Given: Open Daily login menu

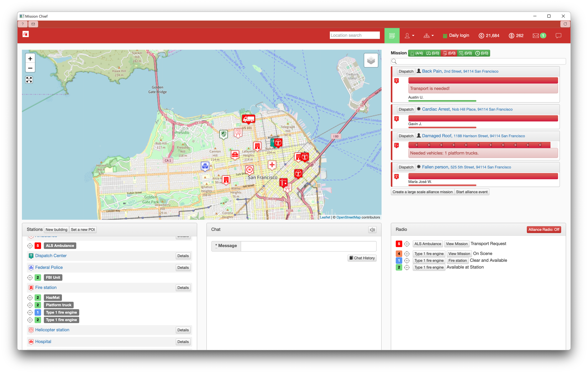Looking at the screenshot, I should click(456, 35).
